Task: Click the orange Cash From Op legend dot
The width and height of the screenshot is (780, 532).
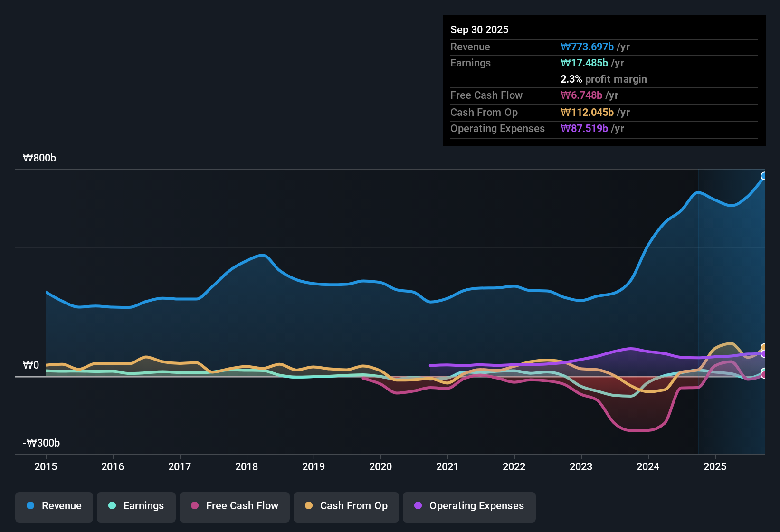Action: [x=308, y=506]
